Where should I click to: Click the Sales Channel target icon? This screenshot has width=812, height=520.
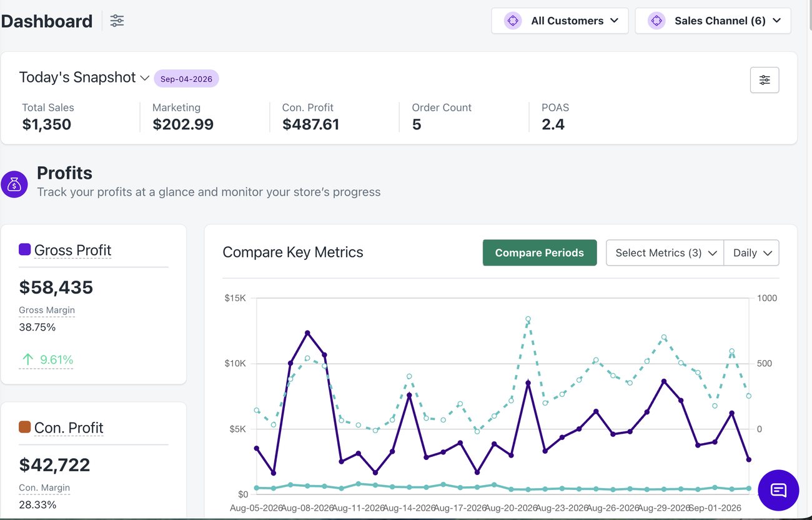click(x=656, y=21)
